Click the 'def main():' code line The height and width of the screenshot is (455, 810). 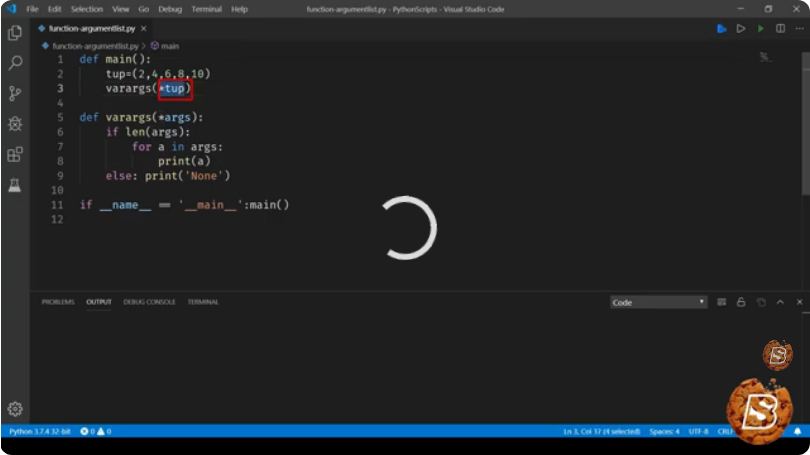click(115, 59)
